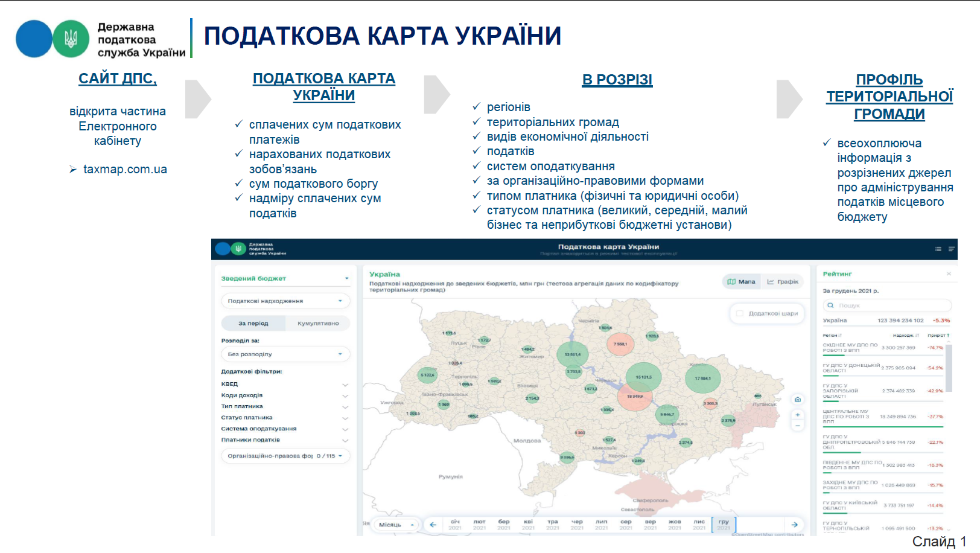Image resolution: width=980 pixels, height=553 pixels.
Task: Click the 2 375,9 Donetsk area bubble
Action: tap(729, 420)
